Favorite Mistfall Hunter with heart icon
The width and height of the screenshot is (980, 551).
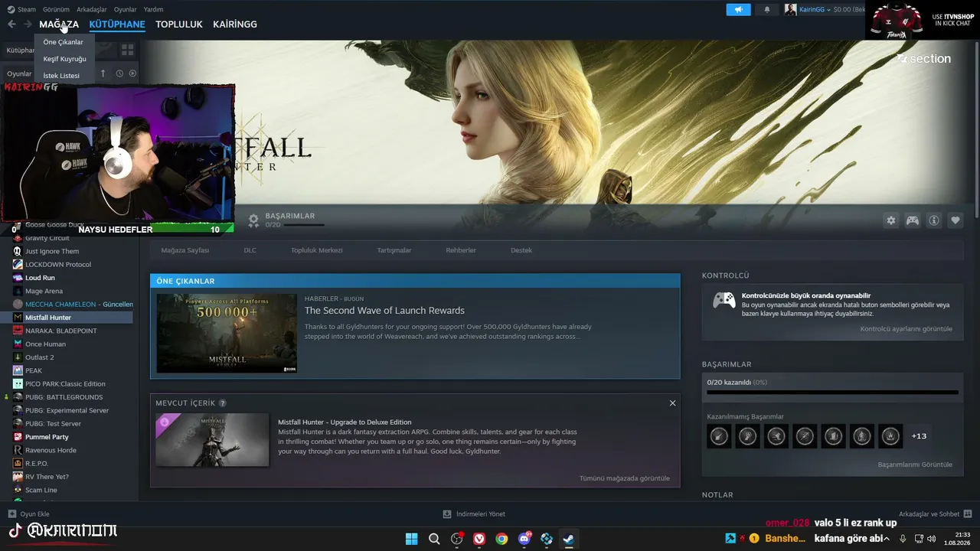coord(955,220)
